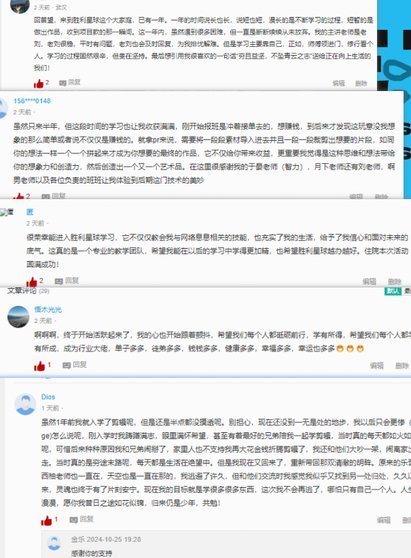Click reply icon under Dios's comment
This screenshot has height=558, width=411.
pos(74,520)
